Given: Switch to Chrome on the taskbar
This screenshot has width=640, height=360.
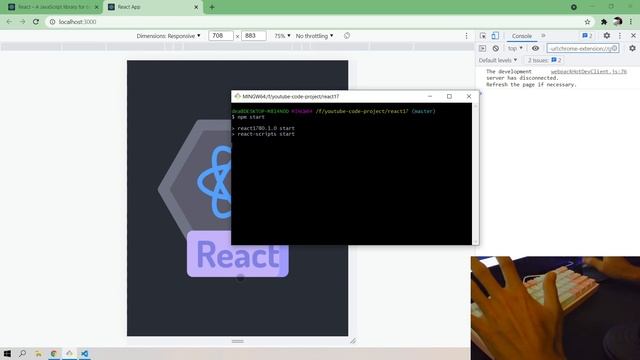Looking at the screenshot, I should point(53,353).
